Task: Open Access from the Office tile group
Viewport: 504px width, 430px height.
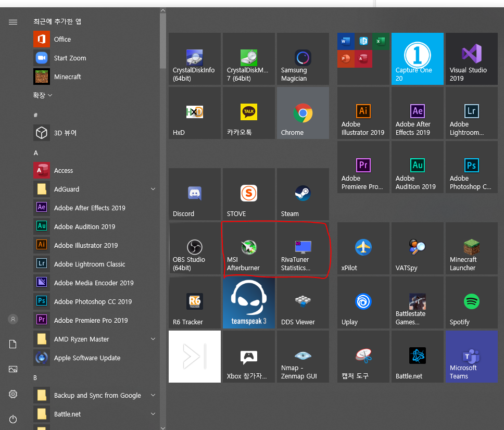Action: [363, 59]
